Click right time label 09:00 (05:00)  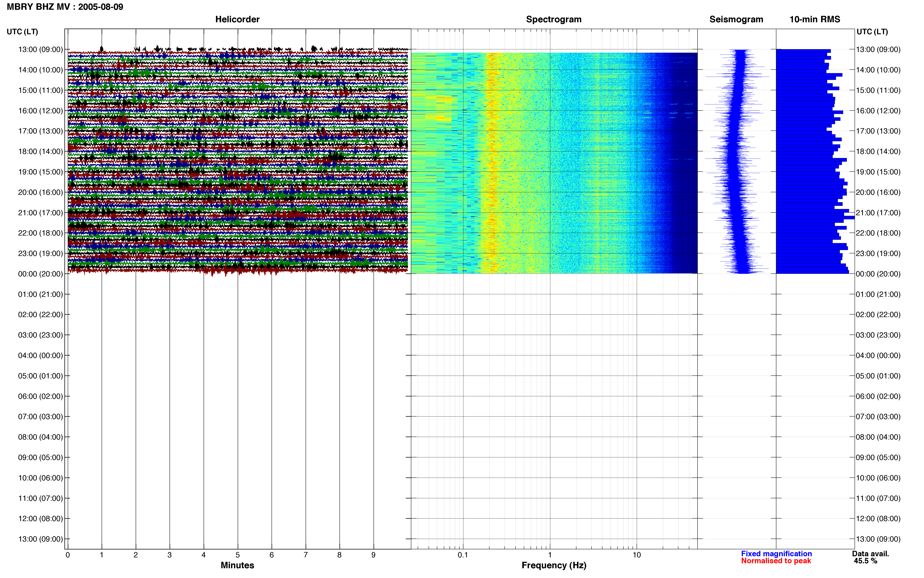pos(878,458)
